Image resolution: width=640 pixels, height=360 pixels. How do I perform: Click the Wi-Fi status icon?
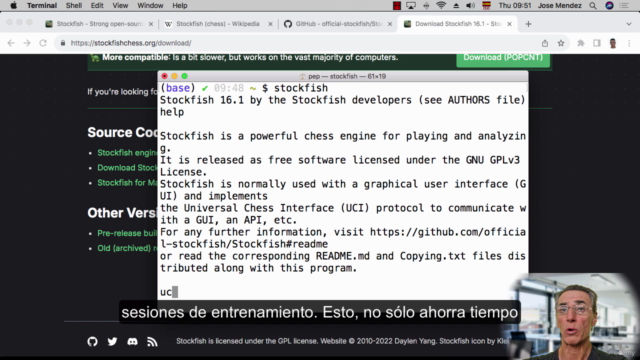pos(441,6)
